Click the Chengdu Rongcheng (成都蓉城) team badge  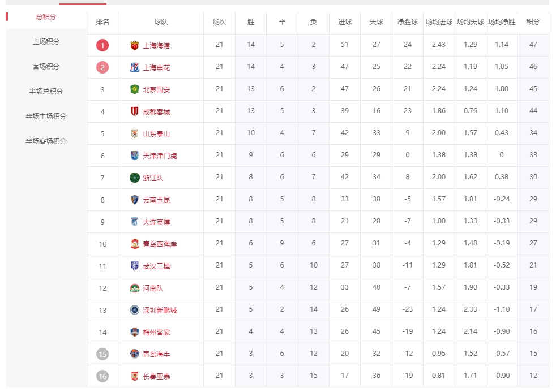pyautogui.click(x=135, y=111)
